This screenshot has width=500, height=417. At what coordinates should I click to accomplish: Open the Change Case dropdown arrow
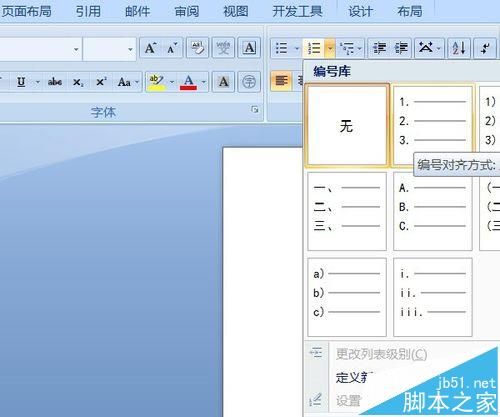[x=137, y=82]
